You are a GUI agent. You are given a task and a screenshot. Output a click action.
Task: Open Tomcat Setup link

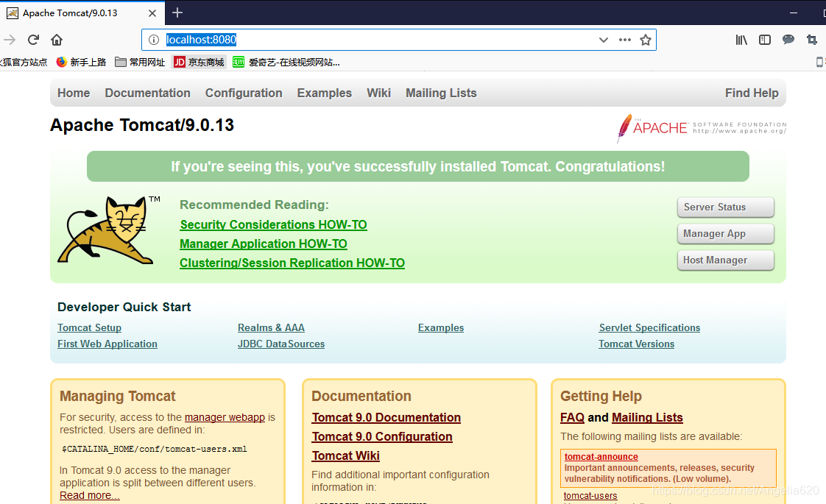pos(90,327)
